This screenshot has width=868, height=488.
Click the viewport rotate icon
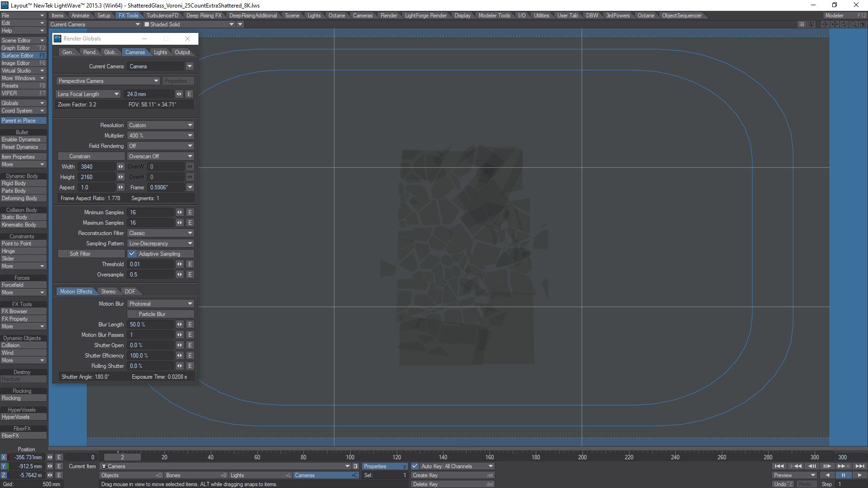[844, 24]
